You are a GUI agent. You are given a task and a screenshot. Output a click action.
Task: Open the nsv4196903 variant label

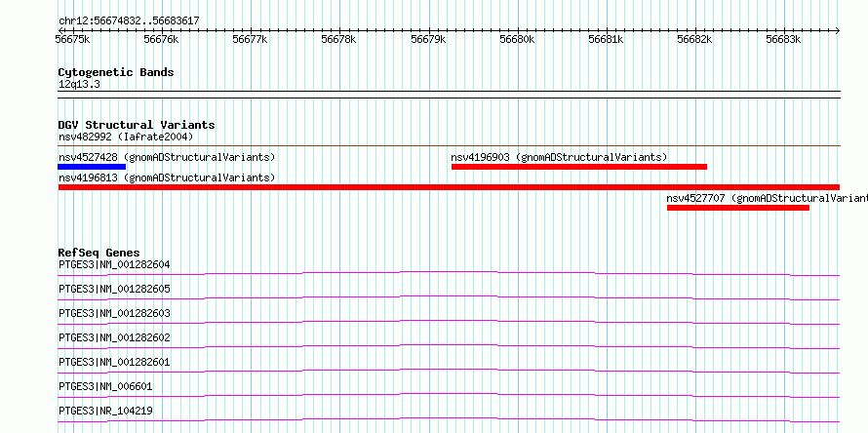coord(559,157)
